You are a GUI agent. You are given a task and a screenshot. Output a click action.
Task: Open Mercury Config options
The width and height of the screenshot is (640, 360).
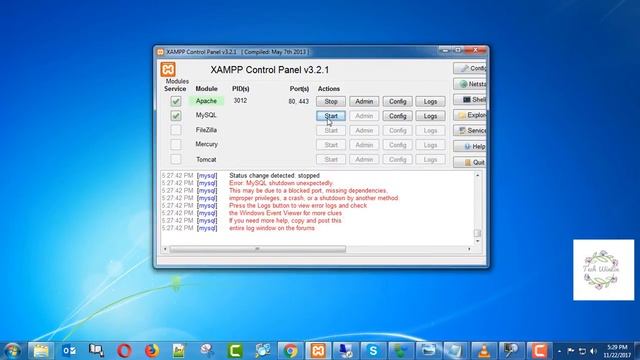pos(398,145)
